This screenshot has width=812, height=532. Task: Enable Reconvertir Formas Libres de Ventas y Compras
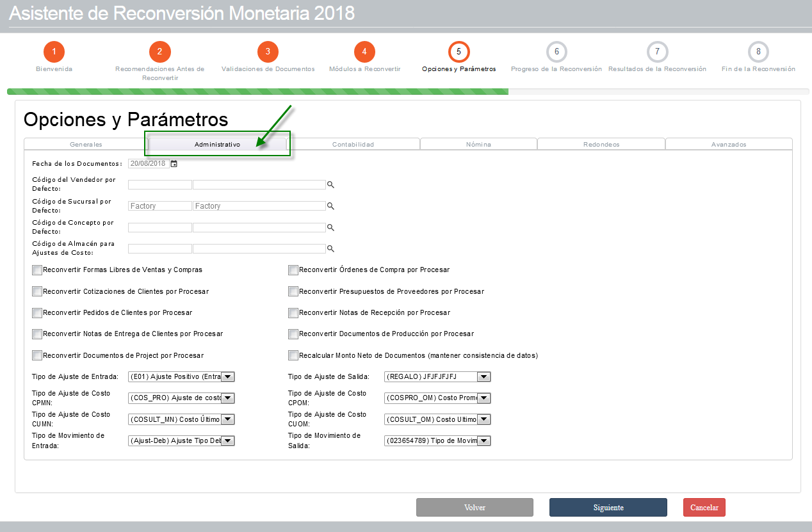(x=37, y=270)
